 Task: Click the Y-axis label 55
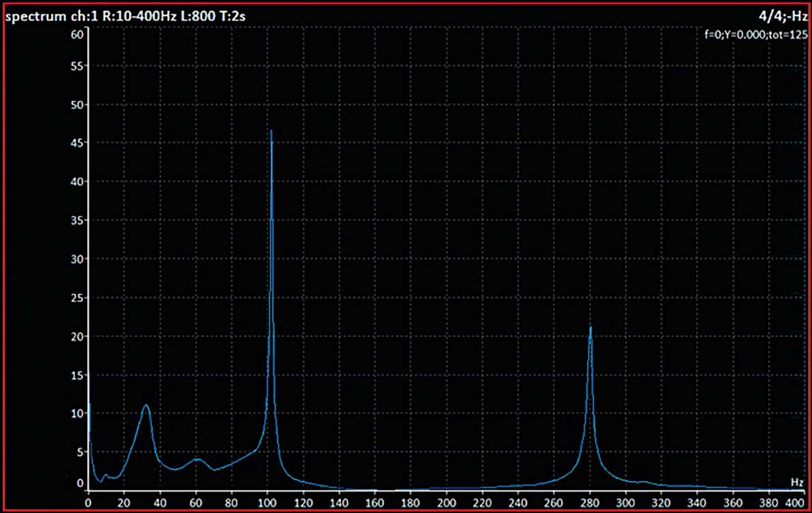coord(77,66)
